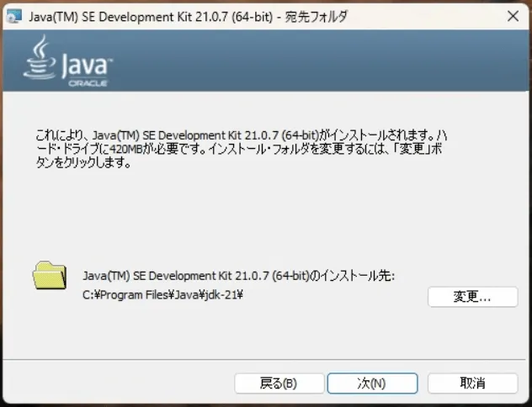Cancel the installation with the 取消 button
The image size is (532, 407).
click(x=472, y=383)
